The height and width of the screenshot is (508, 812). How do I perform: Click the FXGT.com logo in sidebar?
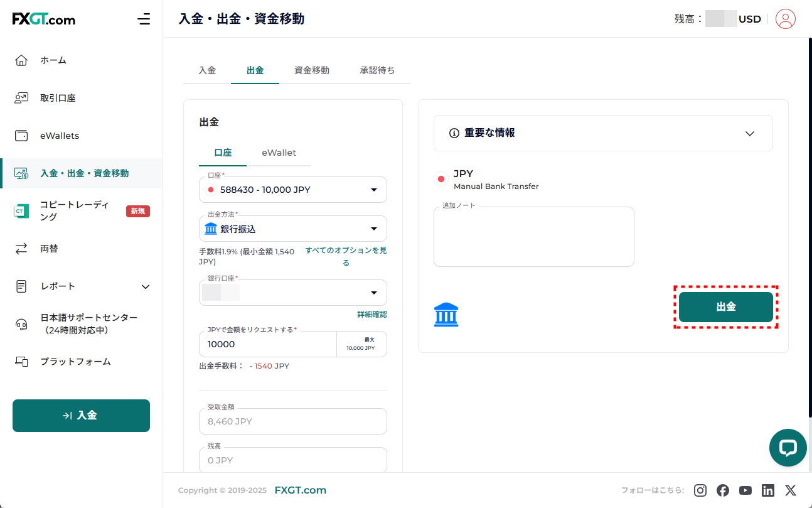44,19
